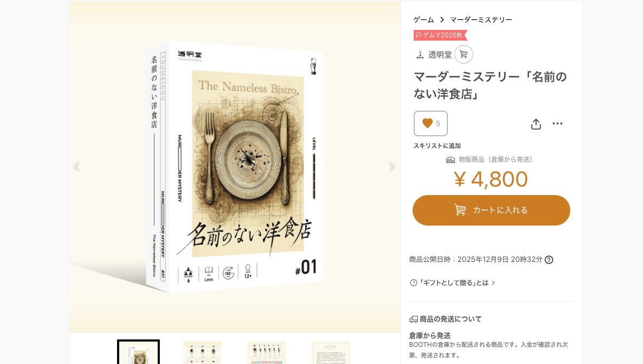Expand the 「ギフトとして贈る」とは section via its chevron
The height and width of the screenshot is (364, 643).
tap(493, 283)
